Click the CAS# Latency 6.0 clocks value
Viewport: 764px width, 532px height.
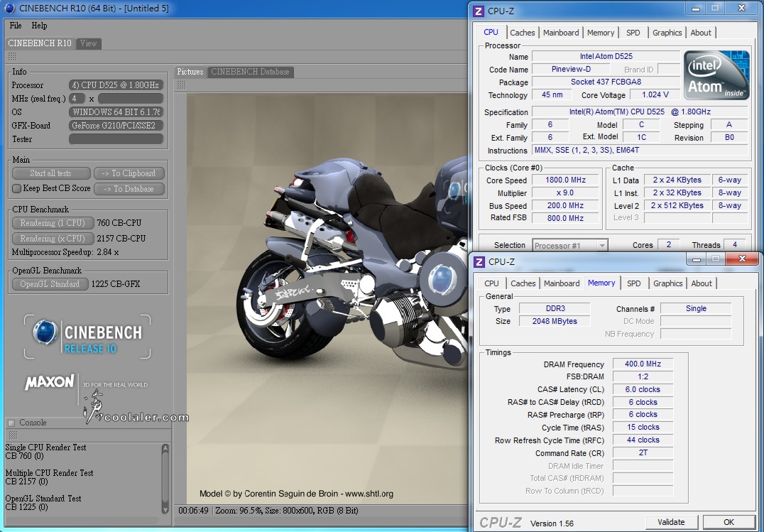tap(643, 390)
